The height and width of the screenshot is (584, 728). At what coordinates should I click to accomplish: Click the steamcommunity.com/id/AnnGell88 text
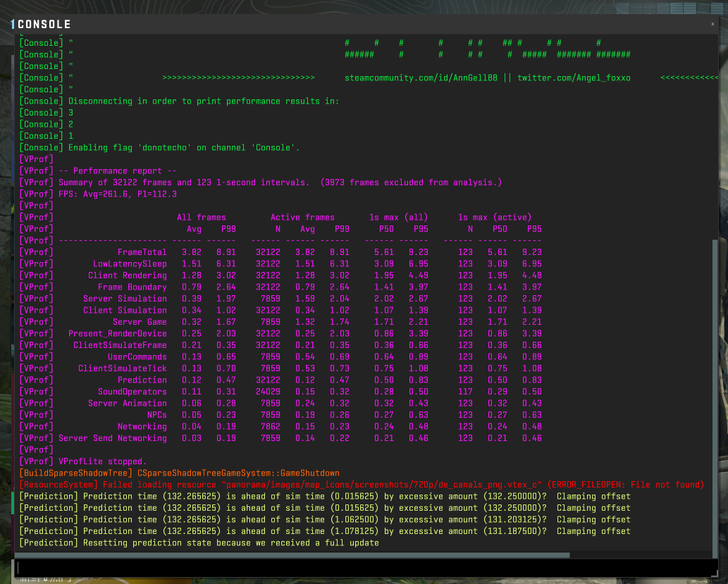click(x=421, y=77)
